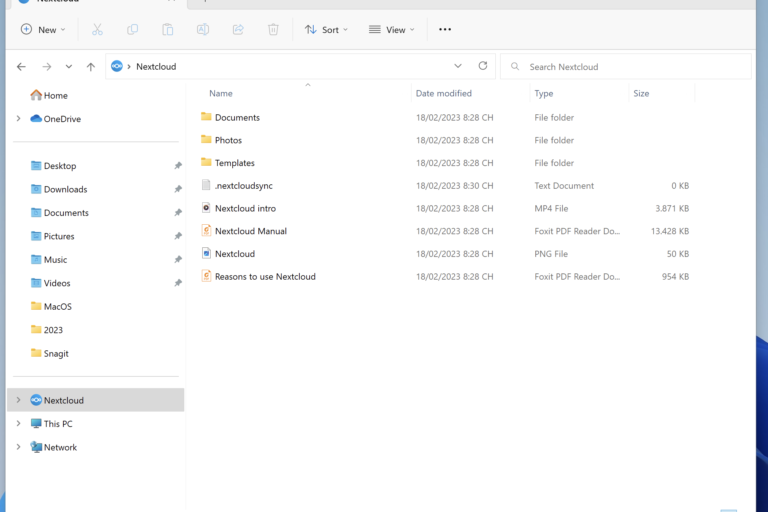Viewport: 768px width, 512px height.
Task: Expand the Network tree node
Action: 18,447
